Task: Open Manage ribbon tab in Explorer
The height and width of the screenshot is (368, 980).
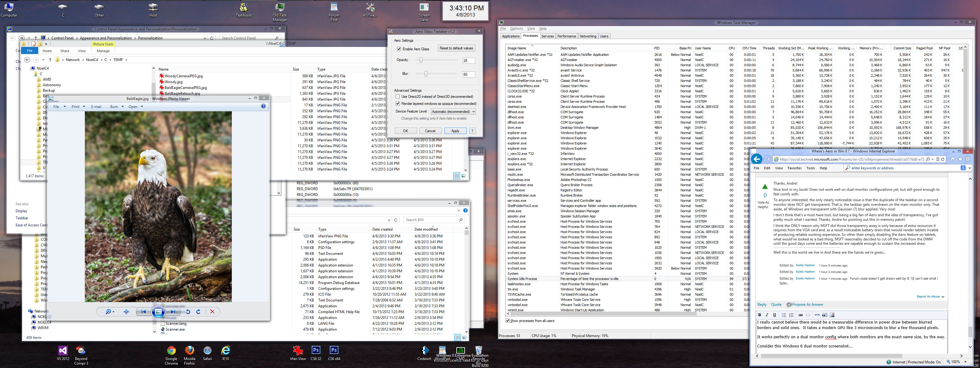Action: point(103,51)
